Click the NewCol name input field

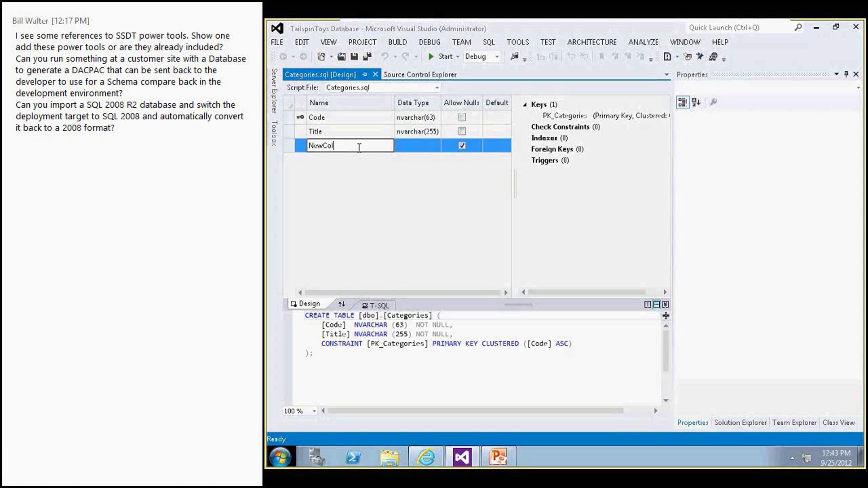(x=350, y=145)
